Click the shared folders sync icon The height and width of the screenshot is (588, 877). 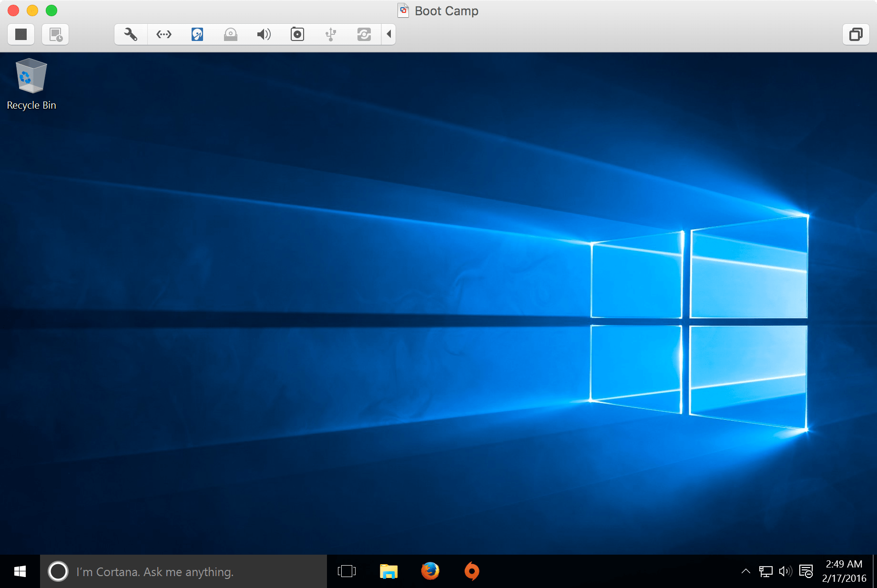tap(364, 34)
